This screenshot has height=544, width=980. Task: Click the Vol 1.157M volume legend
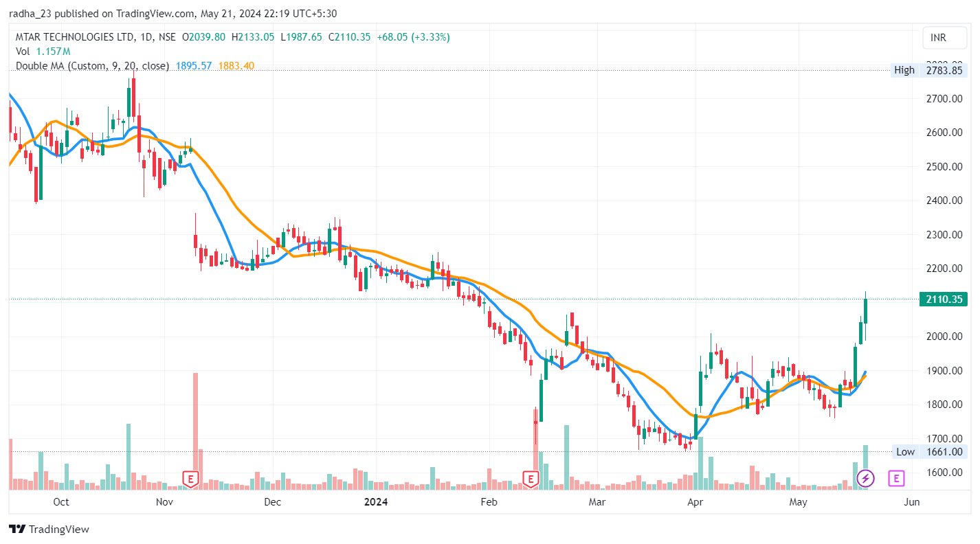click(43, 52)
